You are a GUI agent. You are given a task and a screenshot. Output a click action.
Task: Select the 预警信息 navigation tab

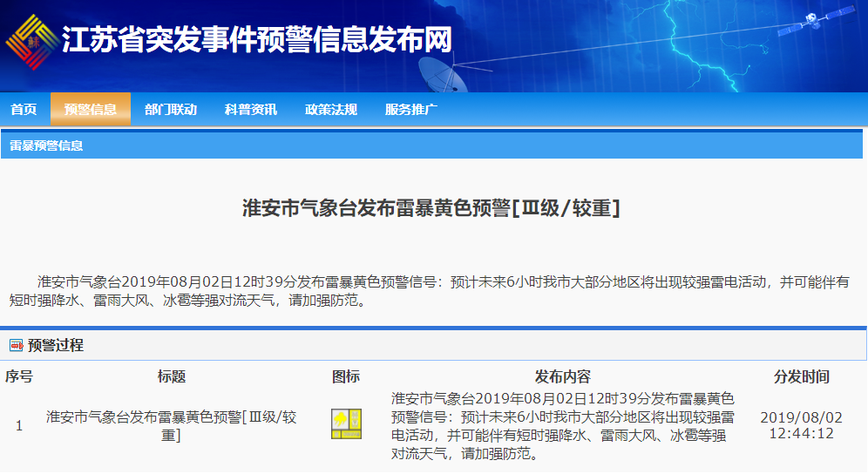pyautogui.click(x=91, y=110)
